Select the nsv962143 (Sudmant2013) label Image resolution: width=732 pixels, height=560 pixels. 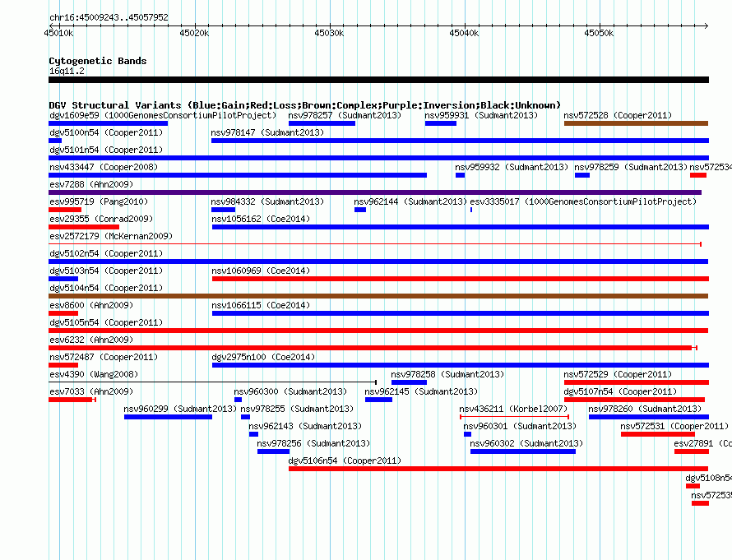(x=305, y=426)
